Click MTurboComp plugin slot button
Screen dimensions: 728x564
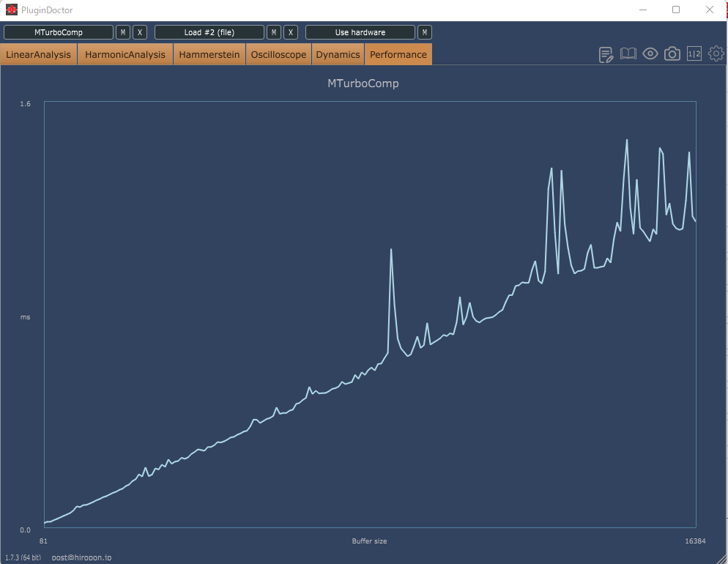(x=59, y=32)
